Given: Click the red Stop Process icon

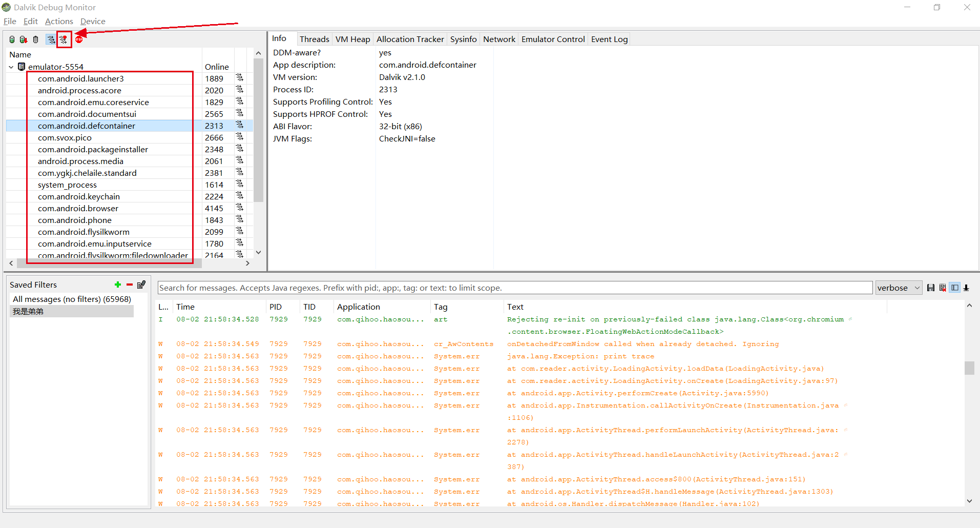Looking at the screenshot, I should click(79, 39).
